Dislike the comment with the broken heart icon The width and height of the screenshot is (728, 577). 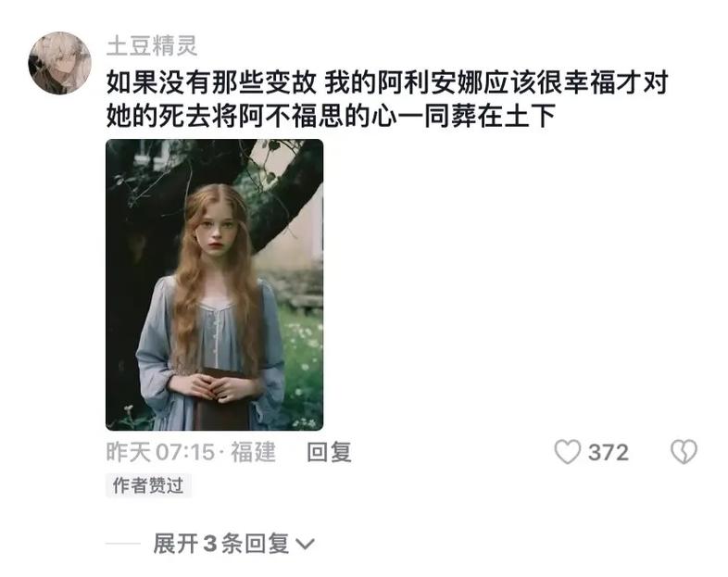click(x=684, y=452)
